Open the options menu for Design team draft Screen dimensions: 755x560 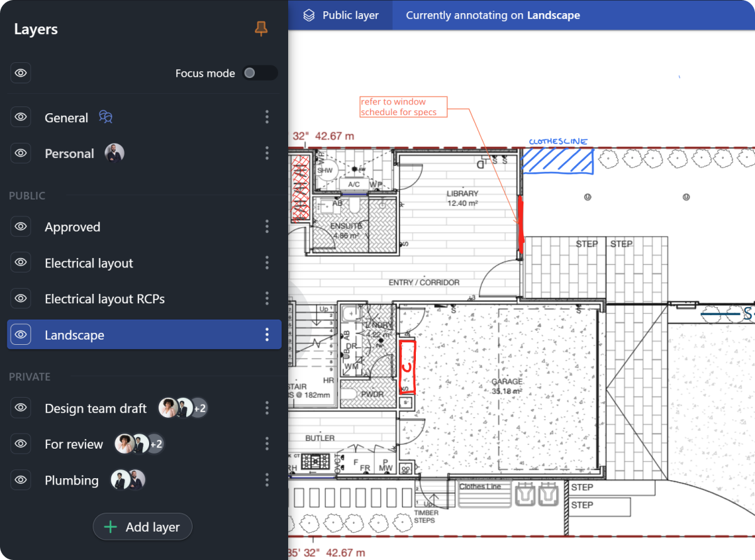pyautogui.click(x=267, y=408)
